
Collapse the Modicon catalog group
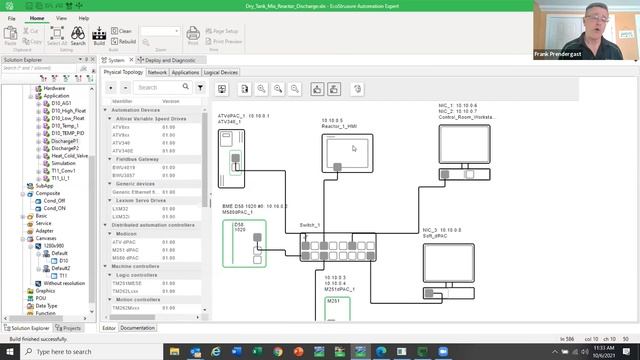tap(110, 234)
